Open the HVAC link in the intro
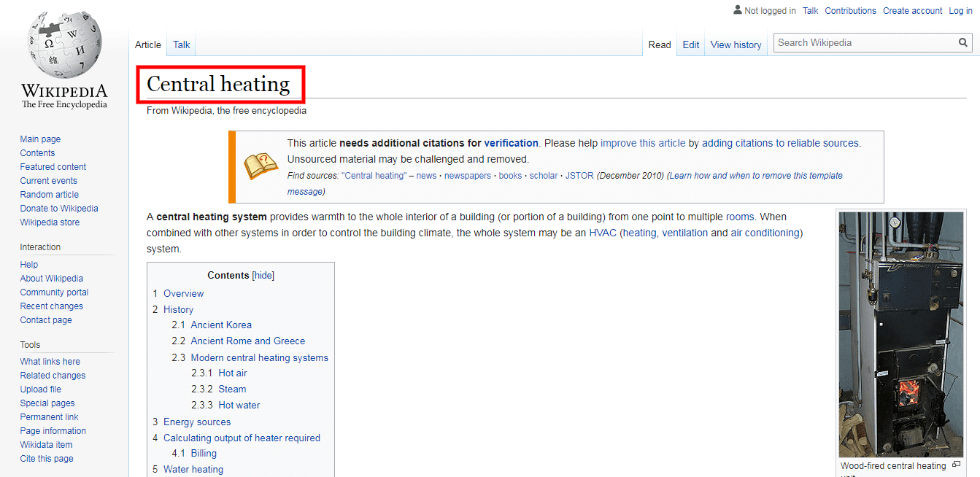Viewport: 980px width, 477px height. pyautogui.click(x=603, y=233)
